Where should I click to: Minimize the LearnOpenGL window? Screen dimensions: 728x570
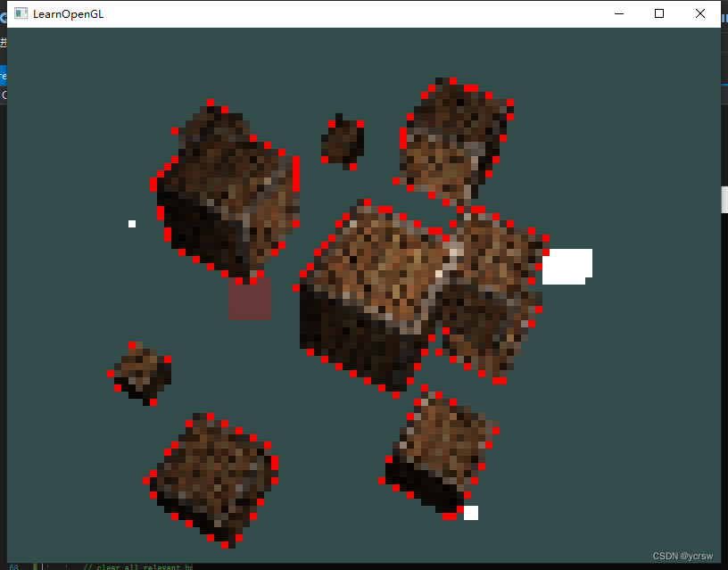tap(619, 14)
